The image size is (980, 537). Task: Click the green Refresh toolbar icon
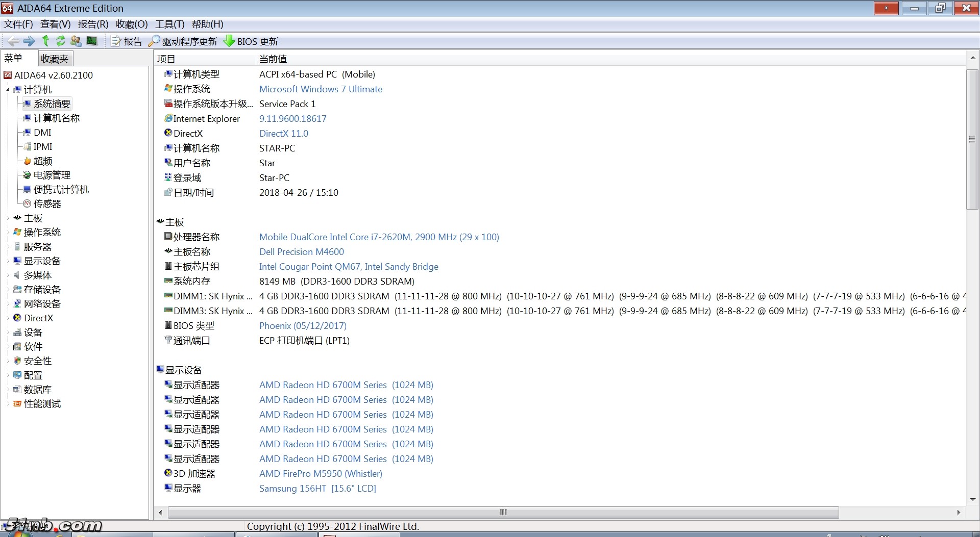61,41
